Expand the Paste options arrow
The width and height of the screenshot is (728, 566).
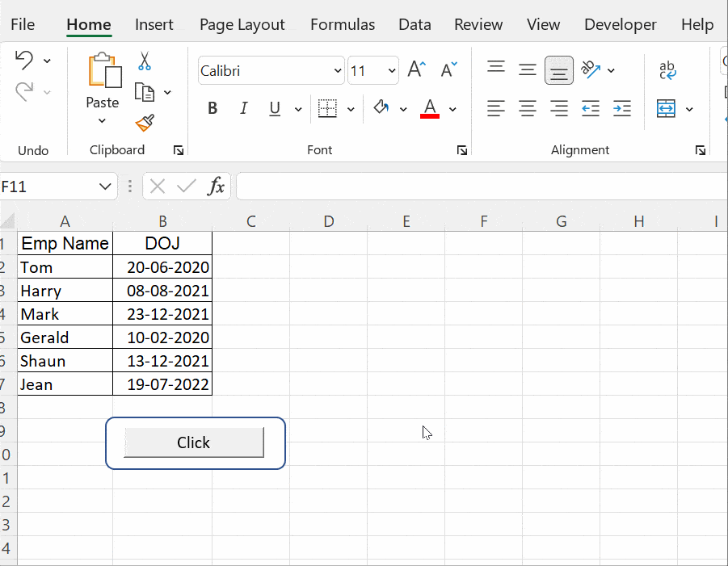pyautogui.click(x=102, y=121)
